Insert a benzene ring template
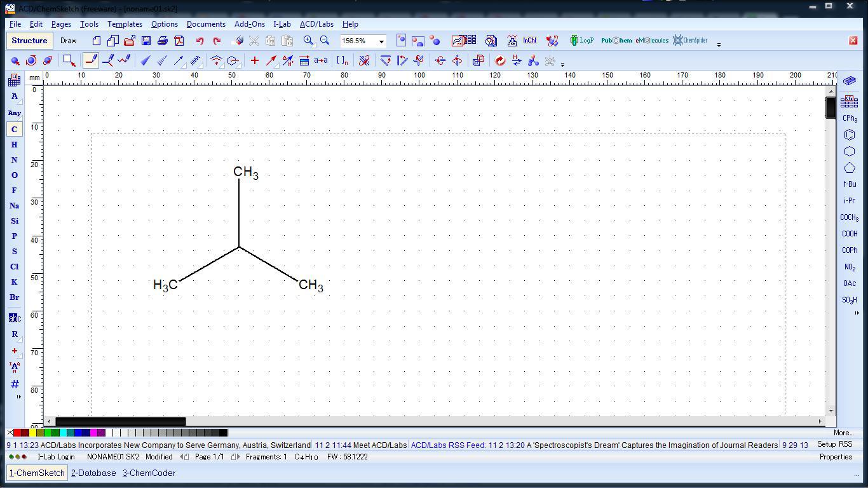Image resolution: width=868 pixels, height=488 pixels. 850,135
